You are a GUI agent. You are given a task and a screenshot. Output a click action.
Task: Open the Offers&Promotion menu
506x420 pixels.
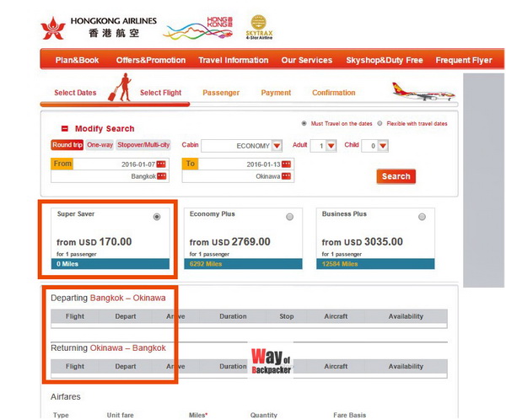point(151,60)
